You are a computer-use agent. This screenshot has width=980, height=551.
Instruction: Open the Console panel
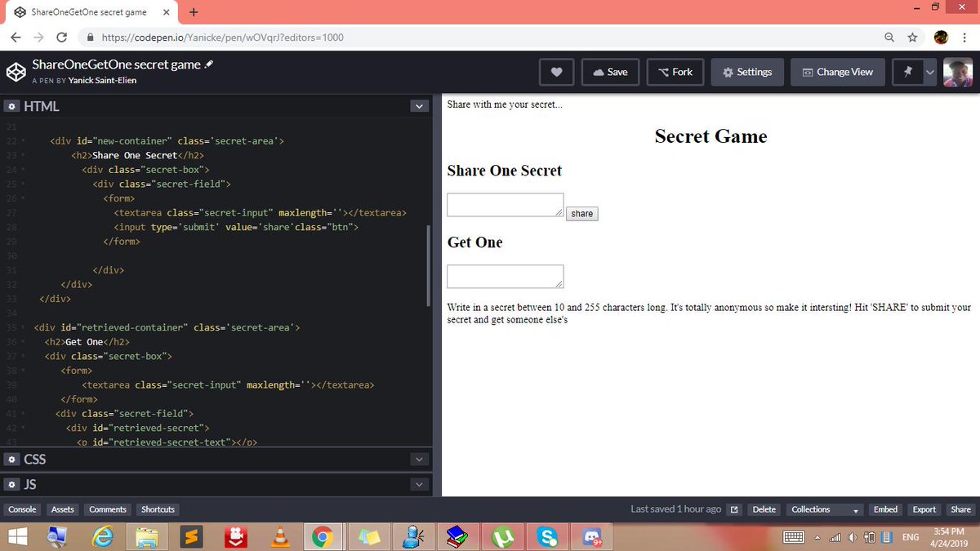(22, 509)
